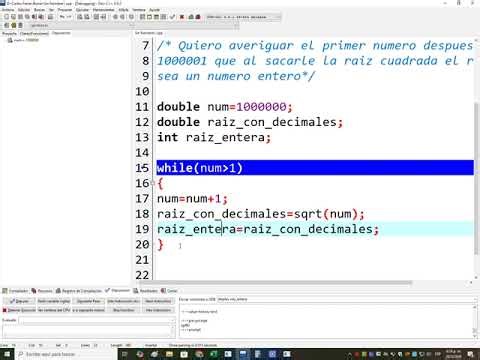This screenshot has height=360, width=480.
Task: Click the Replace toolbar icon
Action: coord(87,17)
